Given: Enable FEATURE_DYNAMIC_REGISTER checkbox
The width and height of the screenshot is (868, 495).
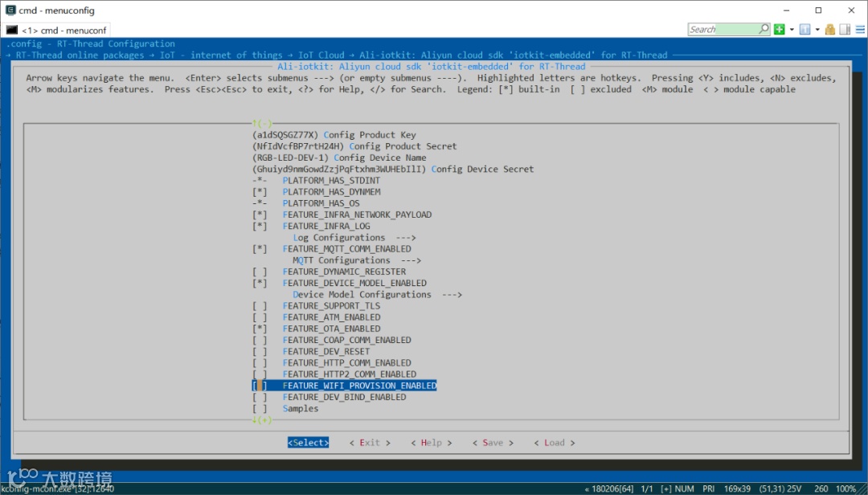Looking at the screenshot, I should pos(260,272).
